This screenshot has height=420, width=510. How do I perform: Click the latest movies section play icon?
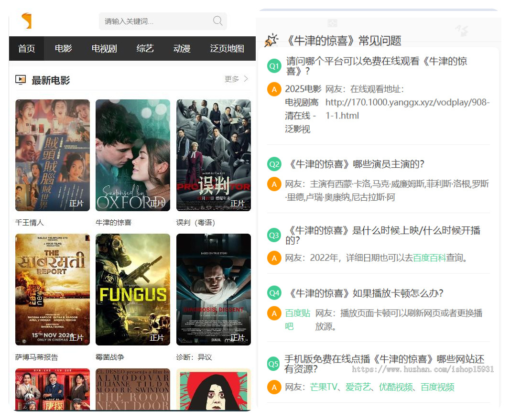point(21,80)
